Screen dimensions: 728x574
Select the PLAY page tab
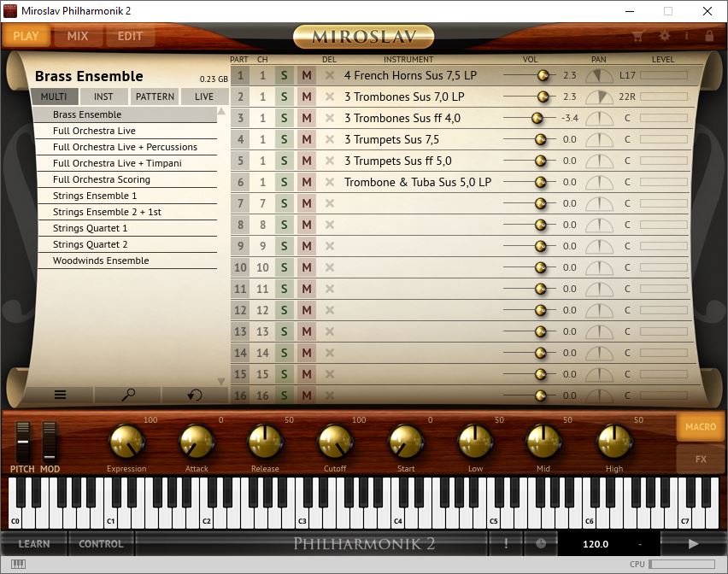[x=26, y=36]
